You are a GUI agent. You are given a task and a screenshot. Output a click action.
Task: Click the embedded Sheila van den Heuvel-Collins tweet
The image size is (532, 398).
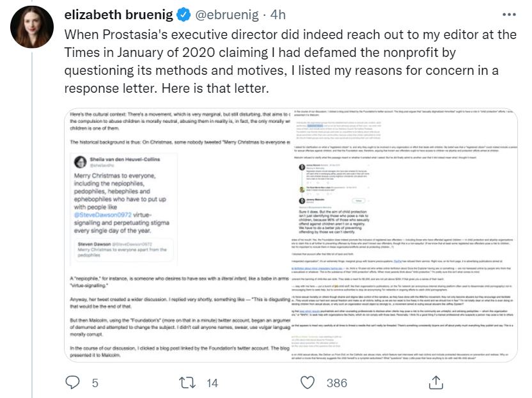(123, 209)
